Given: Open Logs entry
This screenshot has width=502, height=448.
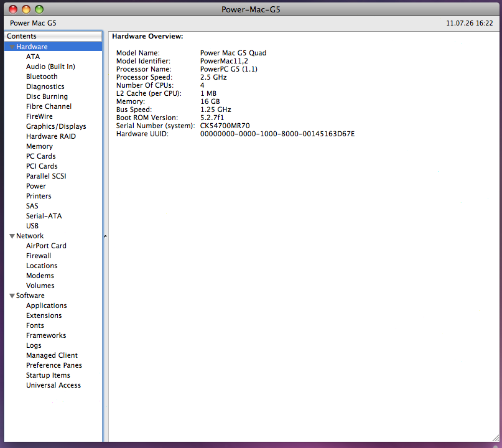Looking at the screenshot, I should click(x=34, y=345).
